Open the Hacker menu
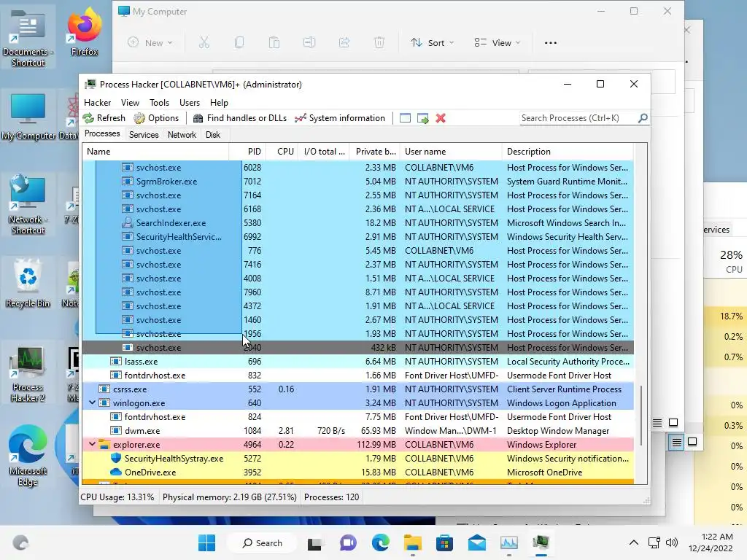747x560 pixels. (x=97, y=102)
